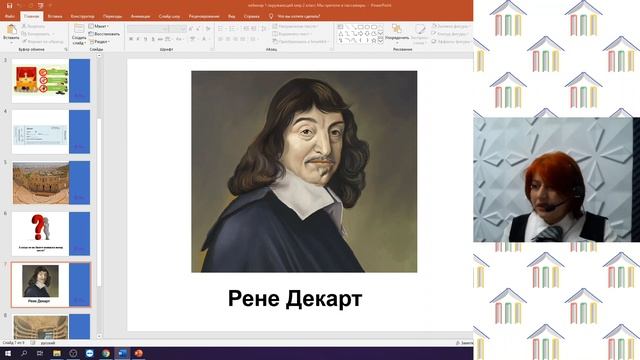The width and height of the screenshot is (640, 360).
Task: Click русский language in the status bar
Action: coord(48,343)
